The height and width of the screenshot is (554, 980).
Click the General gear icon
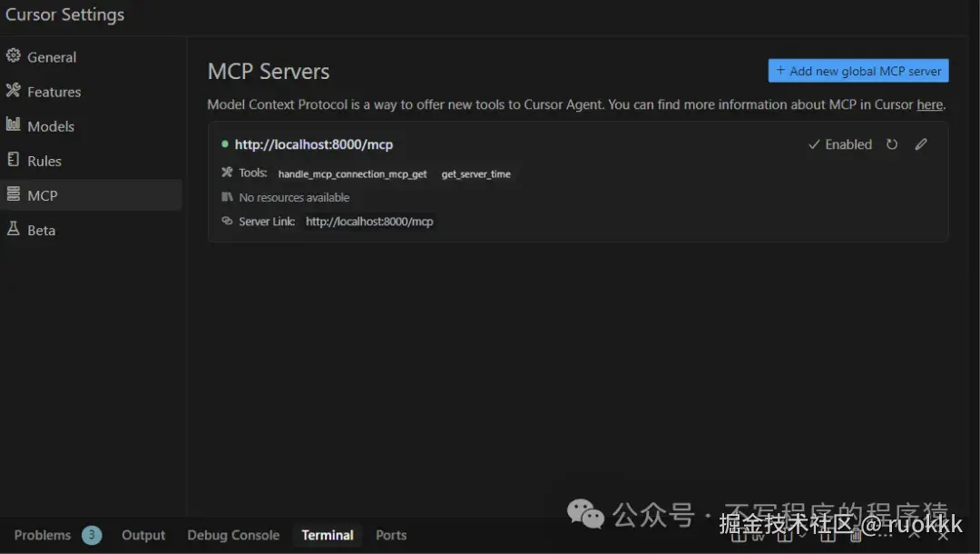[13, 56]
